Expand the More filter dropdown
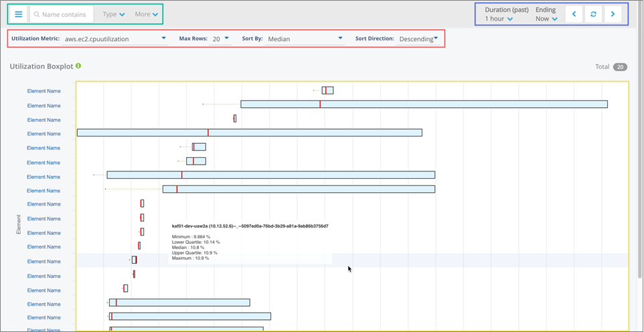Image resolution: width=644 pixels, height=332 pixels. (147, 14)
